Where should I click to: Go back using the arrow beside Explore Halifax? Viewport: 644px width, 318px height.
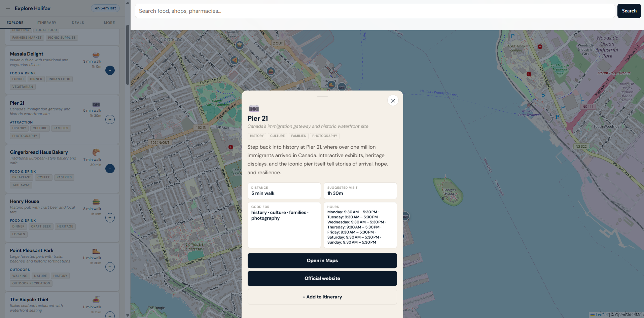click(x=8, y=8)
